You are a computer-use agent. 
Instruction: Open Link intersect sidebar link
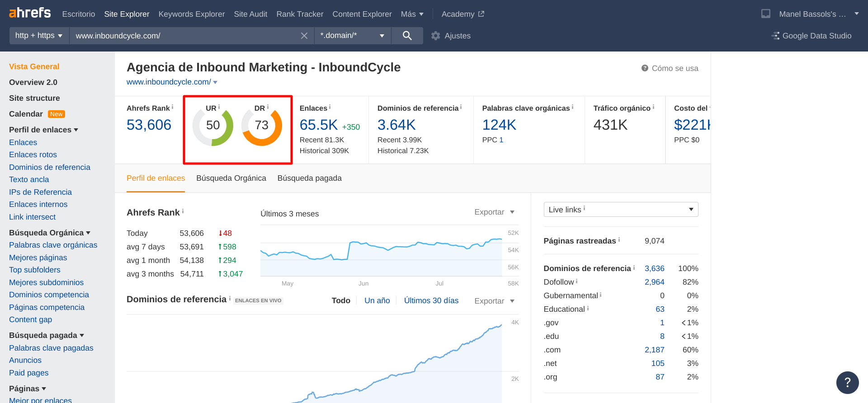32,217
